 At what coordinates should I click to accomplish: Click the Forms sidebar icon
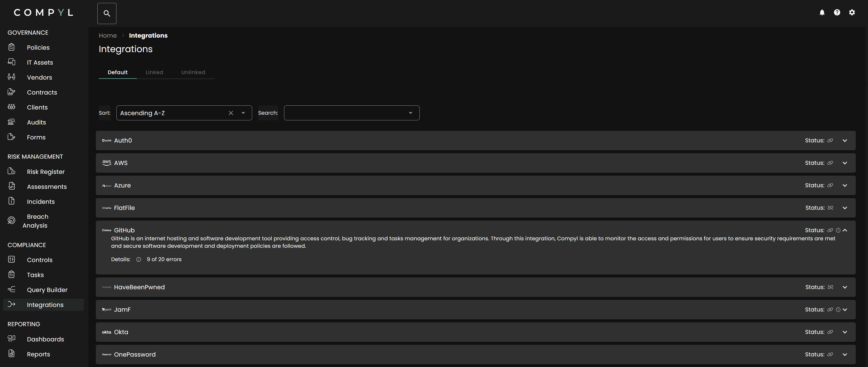point(12,137)
